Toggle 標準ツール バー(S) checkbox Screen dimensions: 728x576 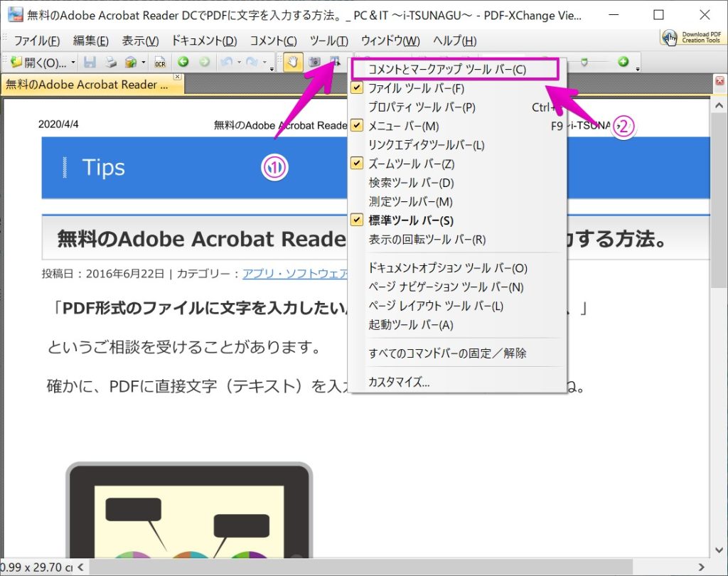[x=357, y=220]
